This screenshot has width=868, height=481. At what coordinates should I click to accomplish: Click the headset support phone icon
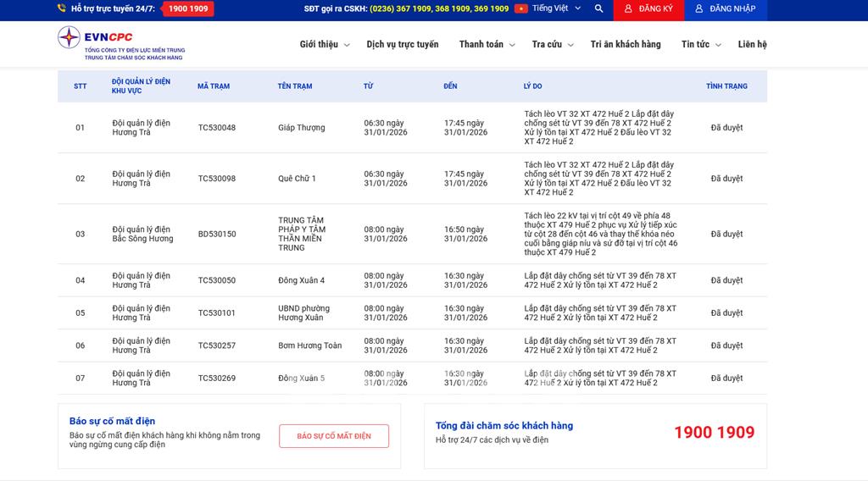tap(62, 8)
